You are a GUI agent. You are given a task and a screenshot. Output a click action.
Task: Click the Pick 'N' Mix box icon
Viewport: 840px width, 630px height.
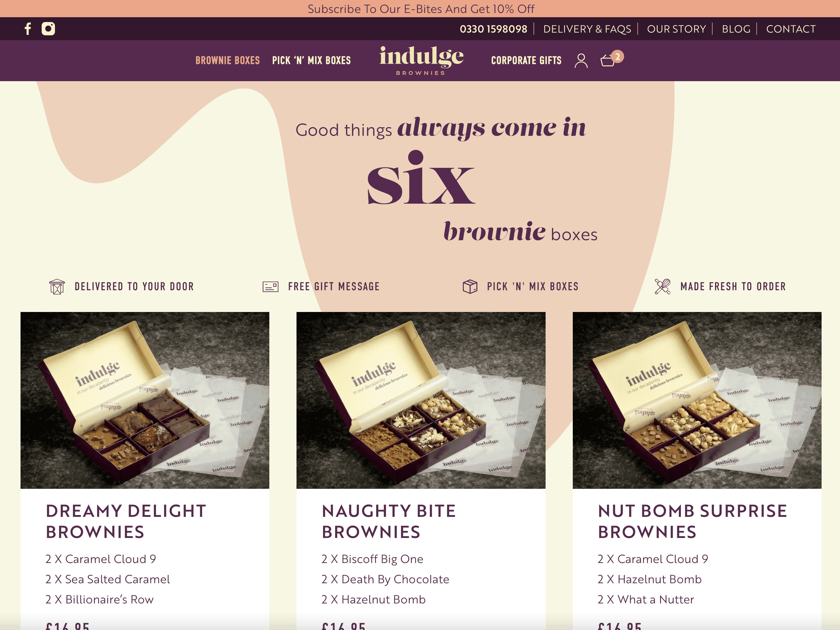[x=470, y=287]
